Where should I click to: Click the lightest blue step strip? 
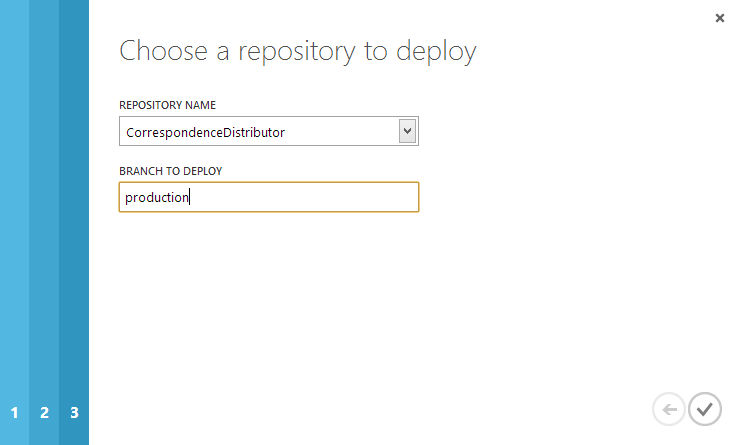click(14, 200)
